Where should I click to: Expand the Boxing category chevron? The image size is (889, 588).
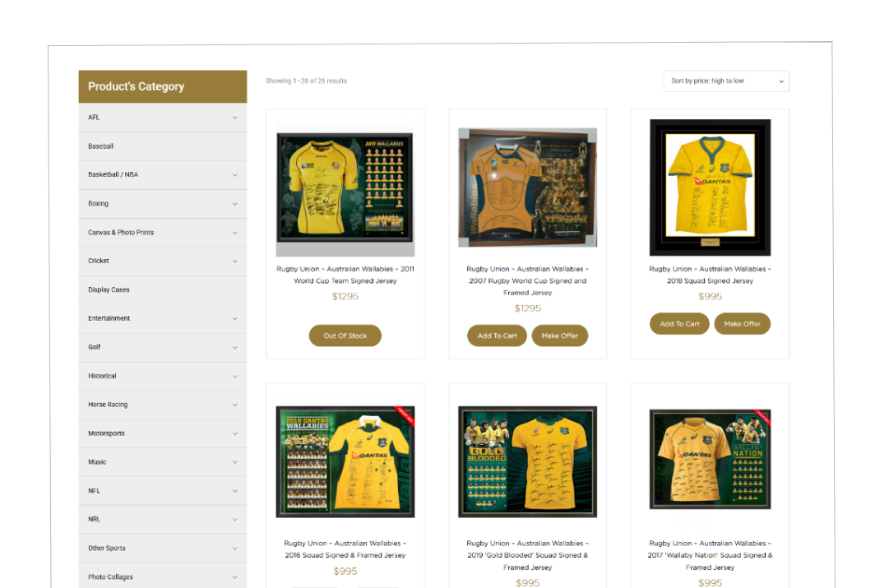coord(234,204)
